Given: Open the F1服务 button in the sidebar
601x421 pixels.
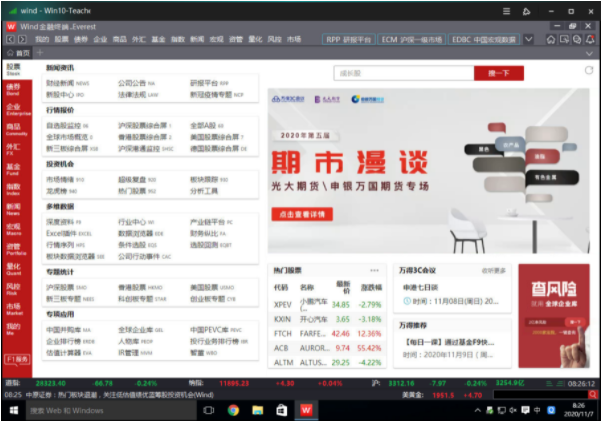Looking at the screenshot, I should [x=17, y=359].
